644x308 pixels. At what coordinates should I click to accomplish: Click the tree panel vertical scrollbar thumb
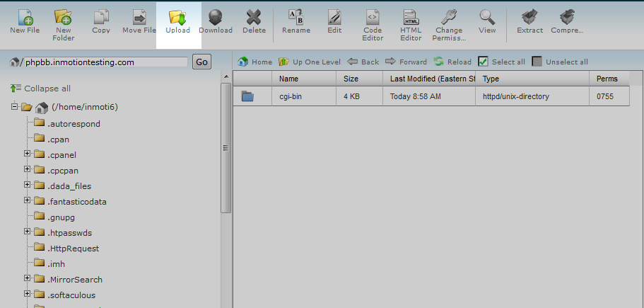(x=226, y=148)
